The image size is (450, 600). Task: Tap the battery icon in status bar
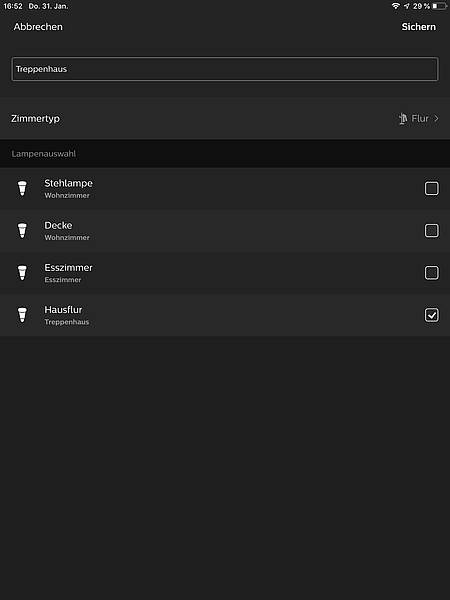[439, 6]
